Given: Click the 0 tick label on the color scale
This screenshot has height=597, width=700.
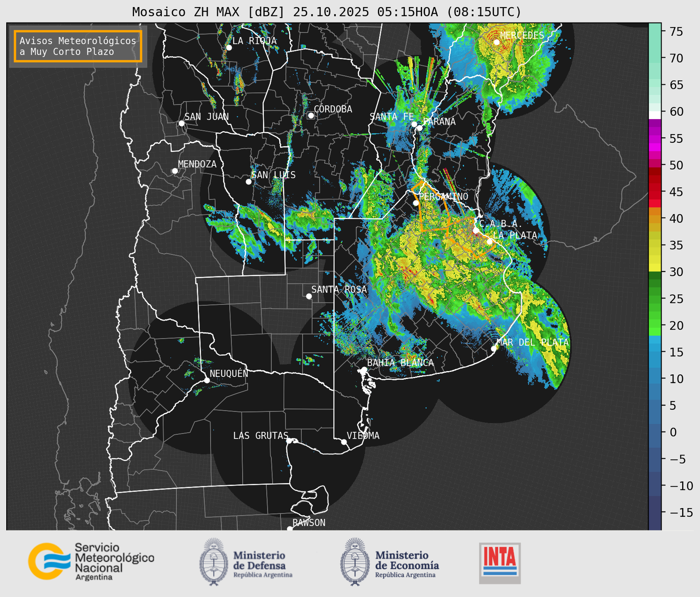Looking at the screenshot, I should 673,432.
